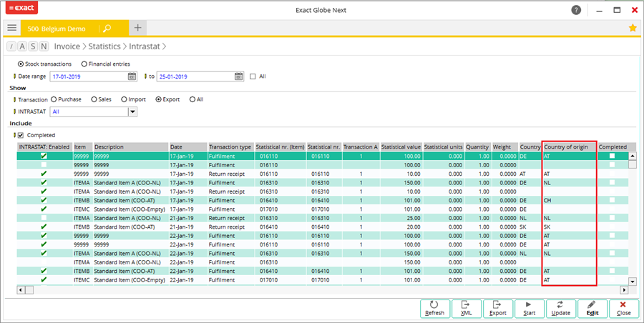Click the slash shortcut button
This screenshot has height=323, width=644.
(x=11, y=46)
